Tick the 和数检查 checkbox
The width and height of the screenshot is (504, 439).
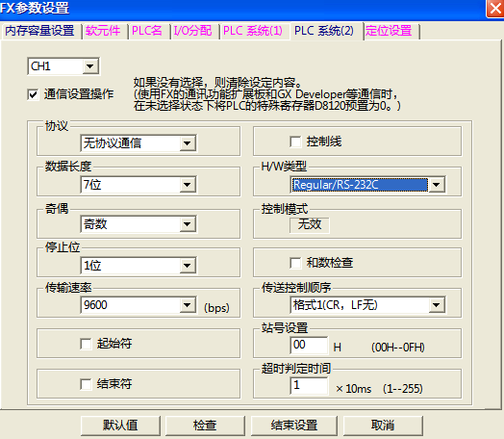click(x=295, y=263)
